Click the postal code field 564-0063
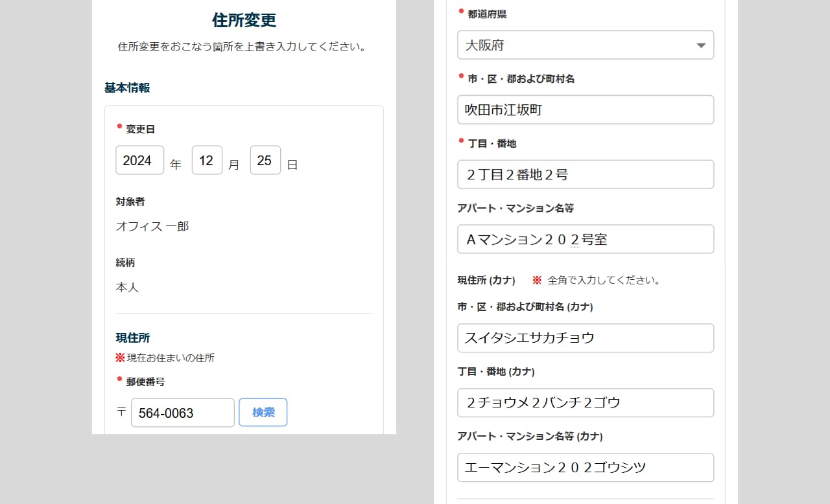The height and width of the screenshot is (504, 830). pyautogui.click(x=183, y=413)
